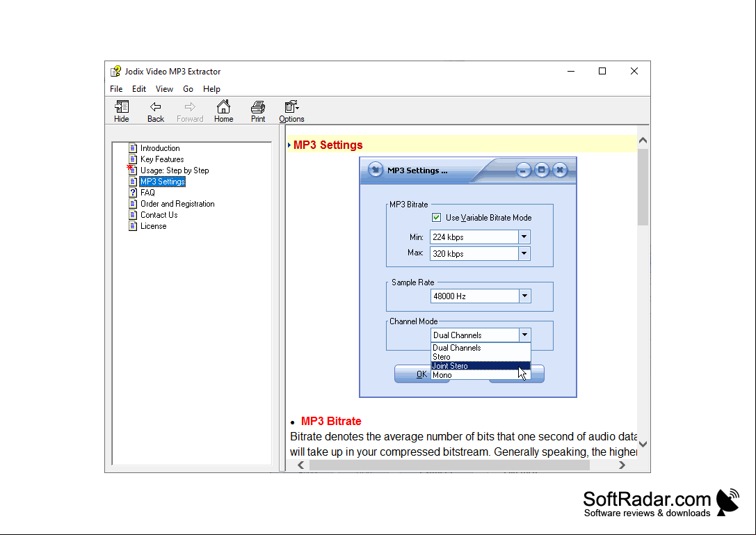Open the Key Features topic
This screenshot has width=756, height=535.
tap(162, 159)
